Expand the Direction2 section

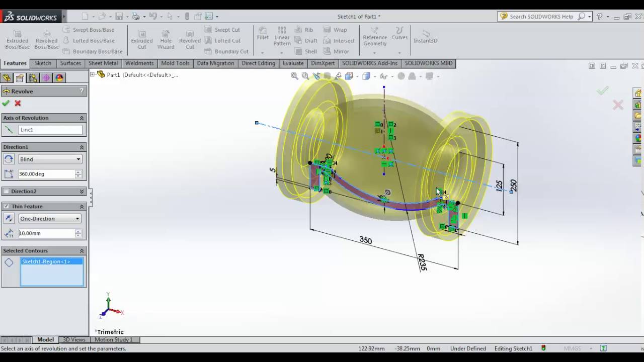(x=82, y=192)
